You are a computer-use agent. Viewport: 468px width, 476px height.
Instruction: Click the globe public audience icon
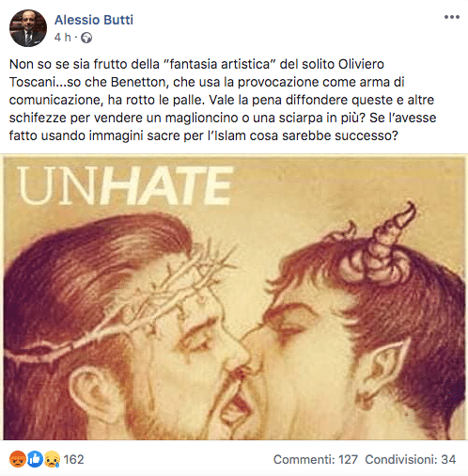(86, 38)
